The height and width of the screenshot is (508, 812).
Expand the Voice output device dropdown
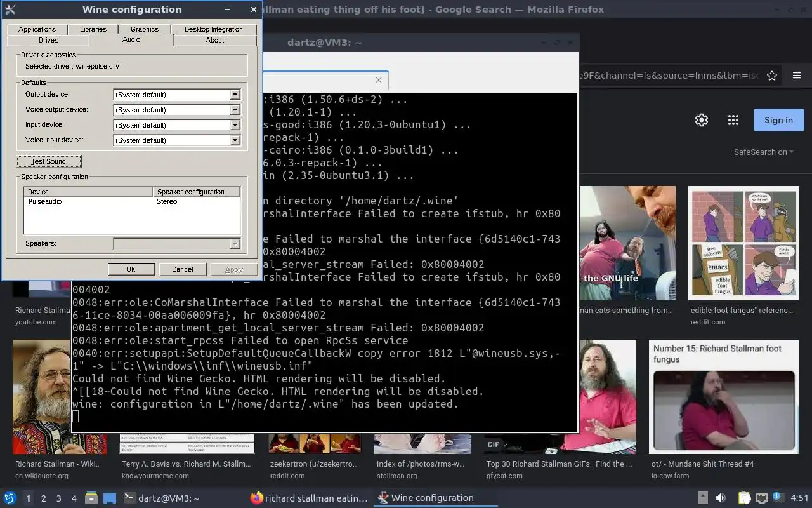235,110
